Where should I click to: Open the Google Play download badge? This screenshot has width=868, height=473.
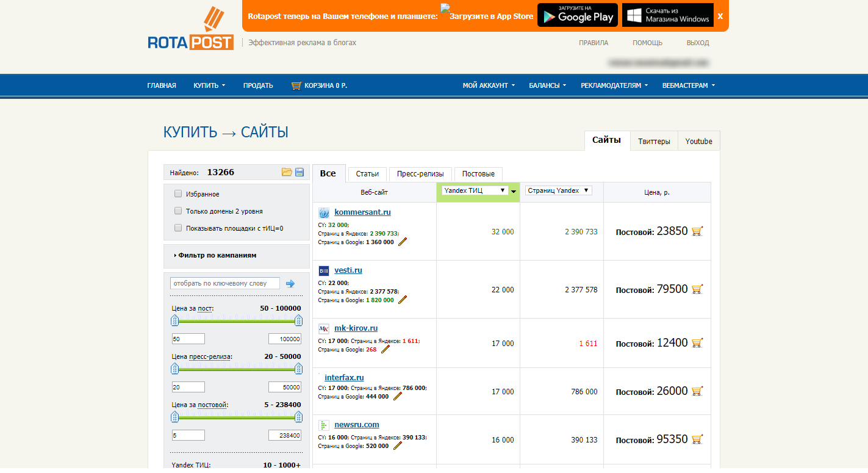click(x=578, y=15)
